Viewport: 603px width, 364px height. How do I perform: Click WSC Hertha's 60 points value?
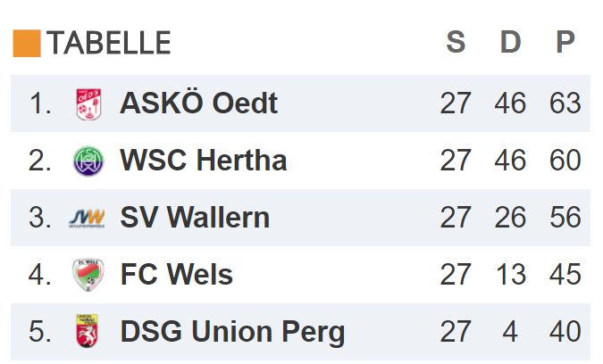[565, 161]
